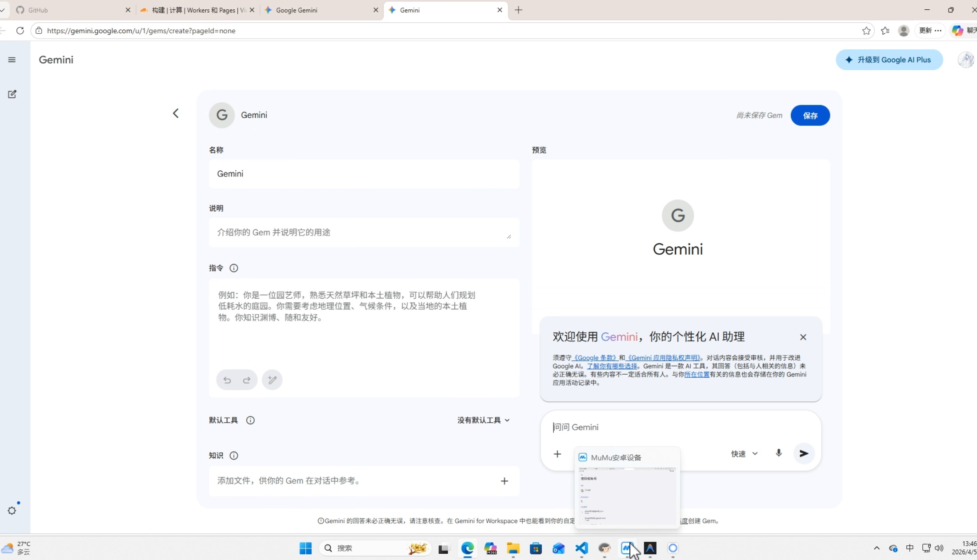Click the undo arrow under instructions
The width and height of the screenshot is (977, 560).
point(227,380)
